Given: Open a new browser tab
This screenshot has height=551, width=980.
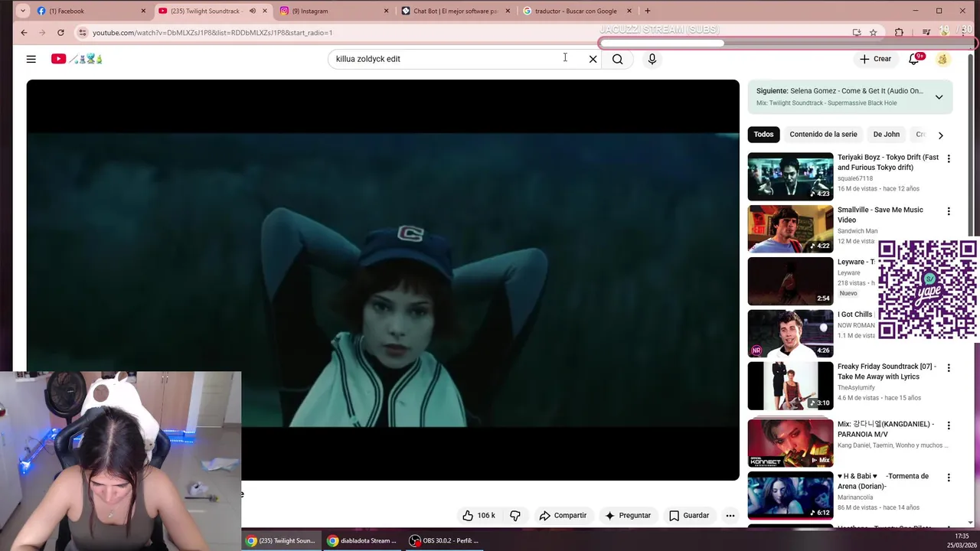Looking at the screenshot, I should pos(647,11).
